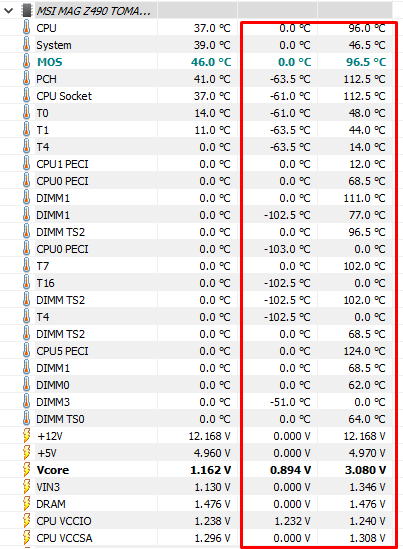The image size is (403, 549).
Task: Click CPU5 PECI maximum value 124.0 °C
Action: [x=364, y=351]
